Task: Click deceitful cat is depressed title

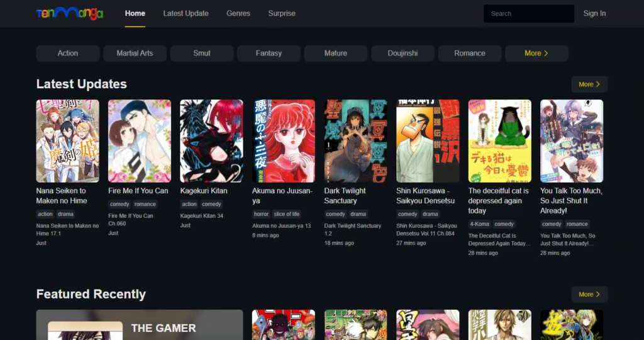Action: [499, 201]
